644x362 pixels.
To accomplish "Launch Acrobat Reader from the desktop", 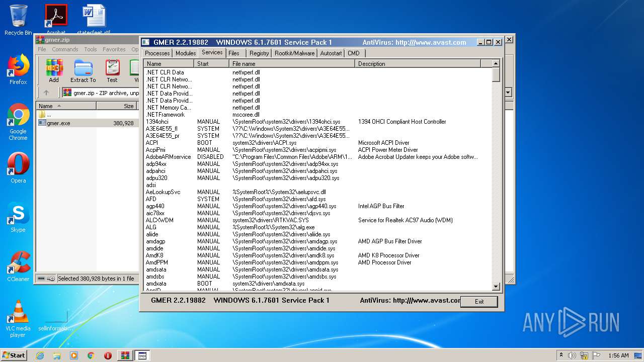I will 56,20.
